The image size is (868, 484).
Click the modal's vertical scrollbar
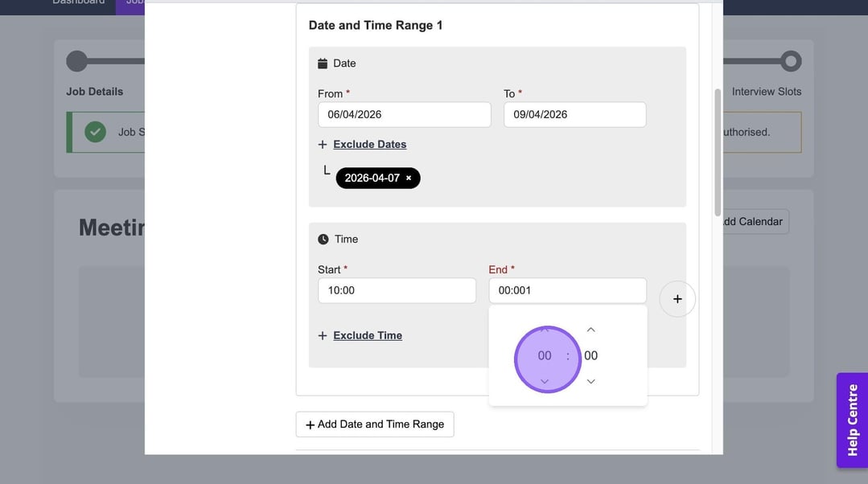pyautogui.click(x=718, y=151)
